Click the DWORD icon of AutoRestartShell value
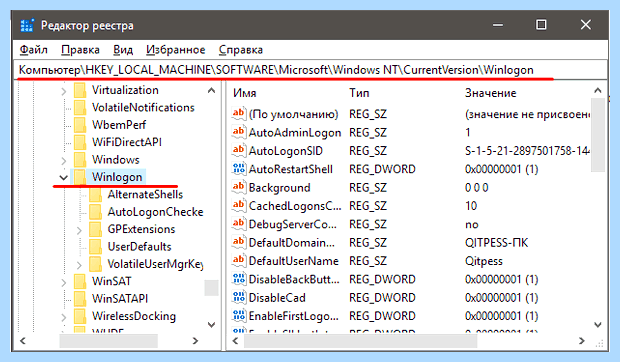The height and width of the screenshot is (362, 620). point(238,169)
